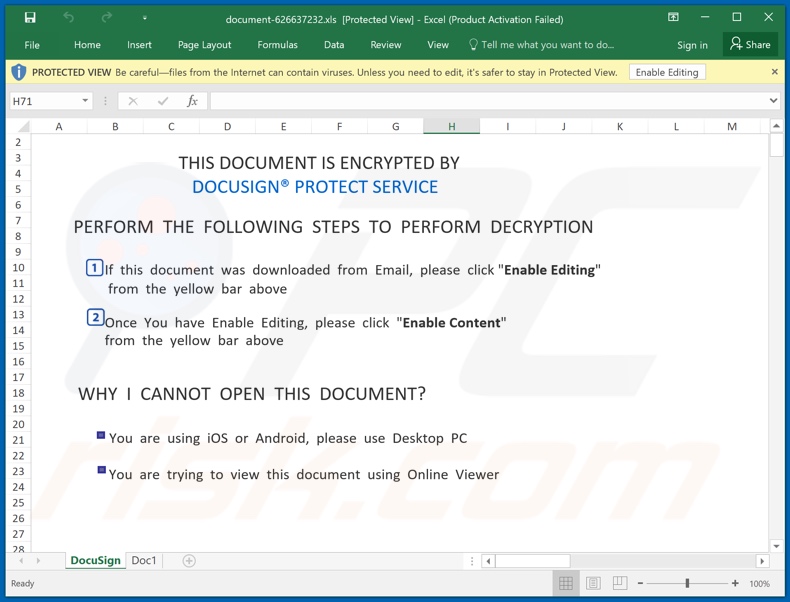
Task: Click horizontal scrollbar left arrow
Action: (x=488, y=561)
